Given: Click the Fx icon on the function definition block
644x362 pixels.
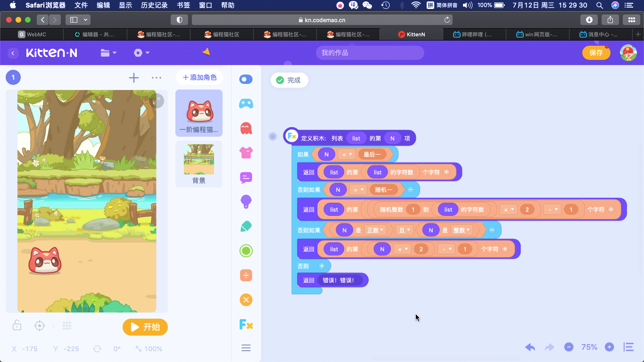Looking at the screenshot, I should pos(292,137).
